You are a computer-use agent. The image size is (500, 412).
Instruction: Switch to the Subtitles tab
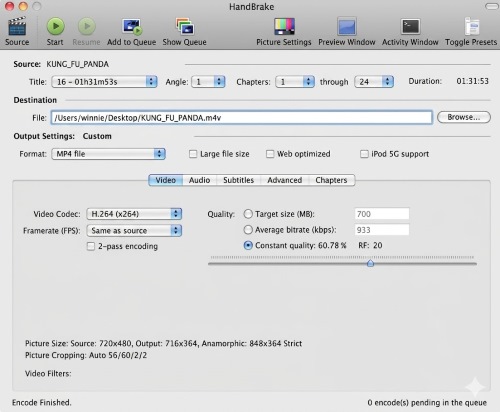pos(238,180)
